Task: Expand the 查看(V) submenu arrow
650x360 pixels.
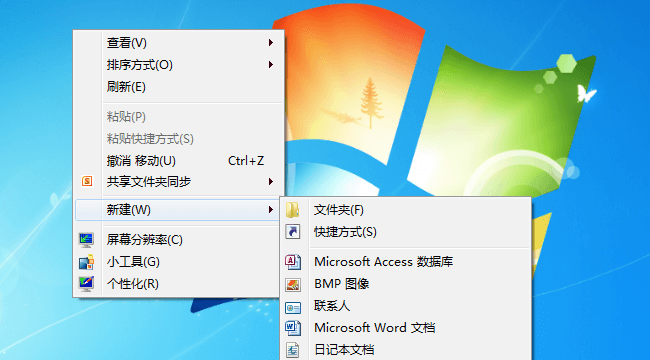Action: pos(271,42)
